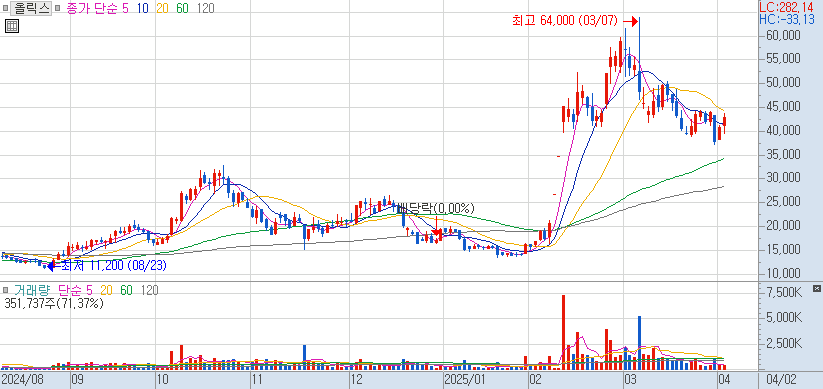Click the 10 month label on date axis
Viewport: 823px width, 389px height.
[163, 379]
